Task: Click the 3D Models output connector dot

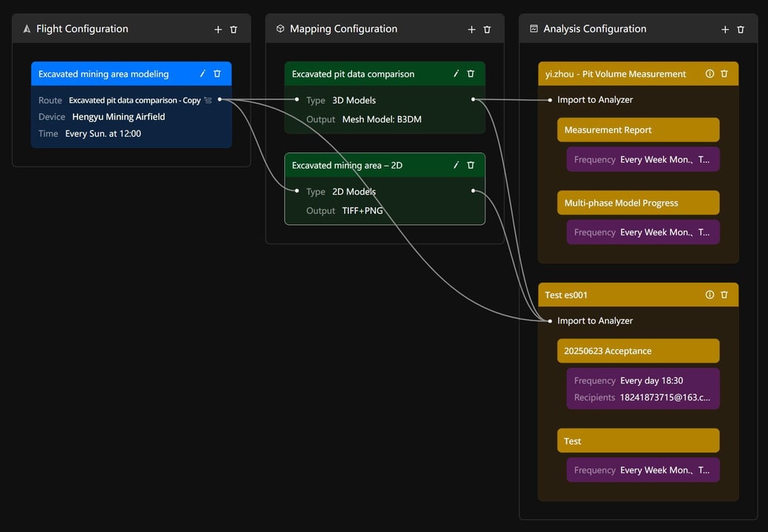Action: point(474,99)
